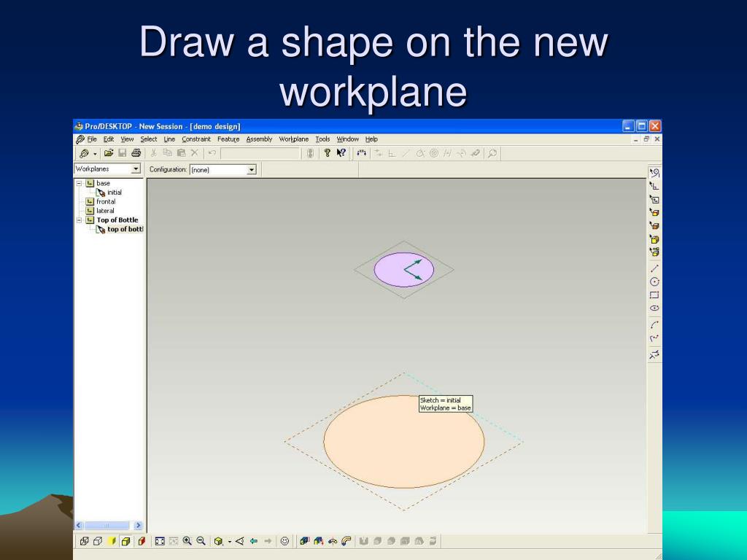Click the orange ellipse on base workplane
This screenshot has width=747, height=560.
click(x=404, y=441)
